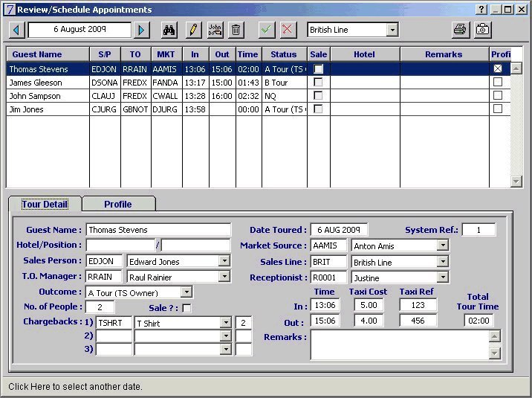Expand the T Shirt chargeback dropdown

tap(226, 323)
